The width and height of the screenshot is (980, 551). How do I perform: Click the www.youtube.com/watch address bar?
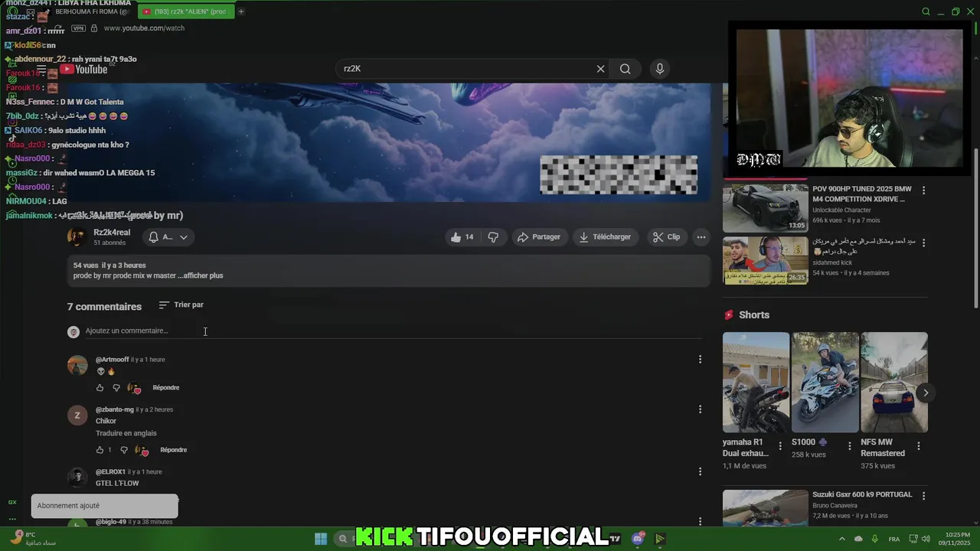click(x=144, y=28)
